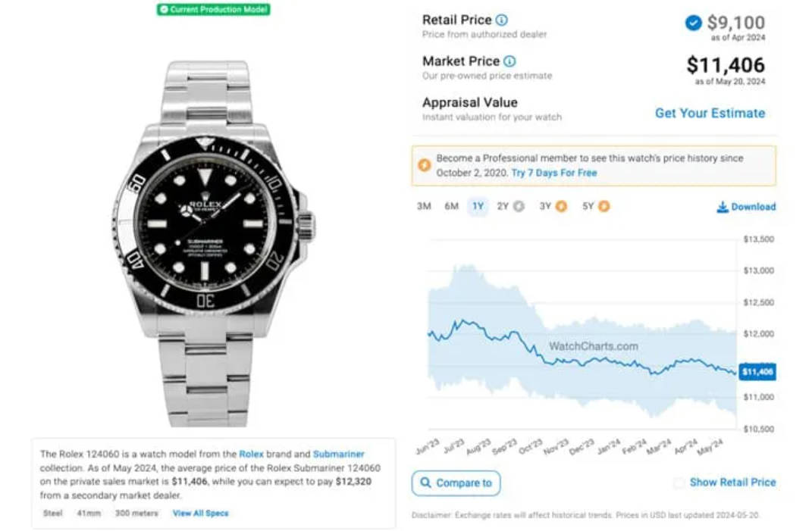This screenshot has width=812, height=531.
Task: Click the orange premium icon in member banner
Action: pos(424,166)
